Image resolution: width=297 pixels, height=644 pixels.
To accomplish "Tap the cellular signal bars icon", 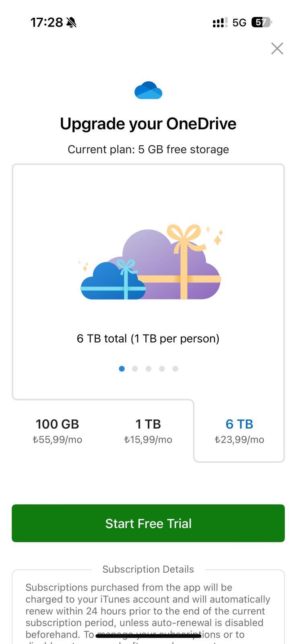I will click(220, 23).
